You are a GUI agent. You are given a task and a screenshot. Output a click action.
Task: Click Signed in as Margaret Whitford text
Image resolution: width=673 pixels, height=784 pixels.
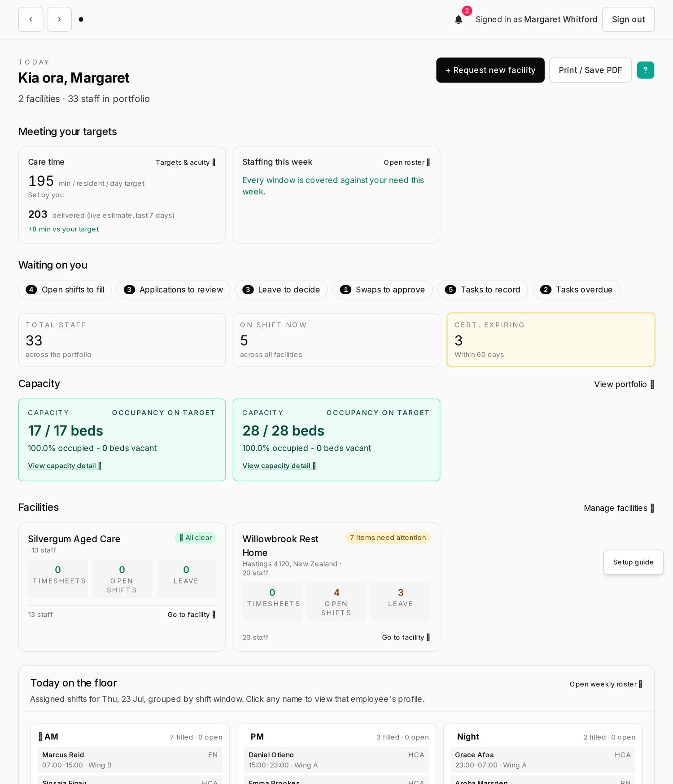click(x=537, y=19)
